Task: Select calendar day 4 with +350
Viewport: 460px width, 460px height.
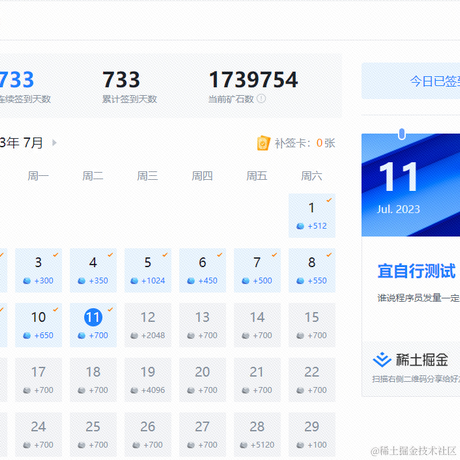Action: pyautogui.click(x=93, y=270)
